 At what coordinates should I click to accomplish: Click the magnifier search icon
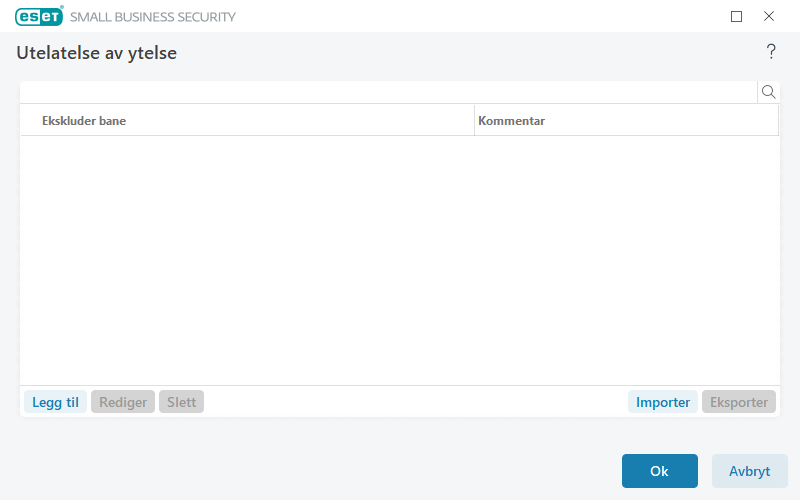coord(769,92)
